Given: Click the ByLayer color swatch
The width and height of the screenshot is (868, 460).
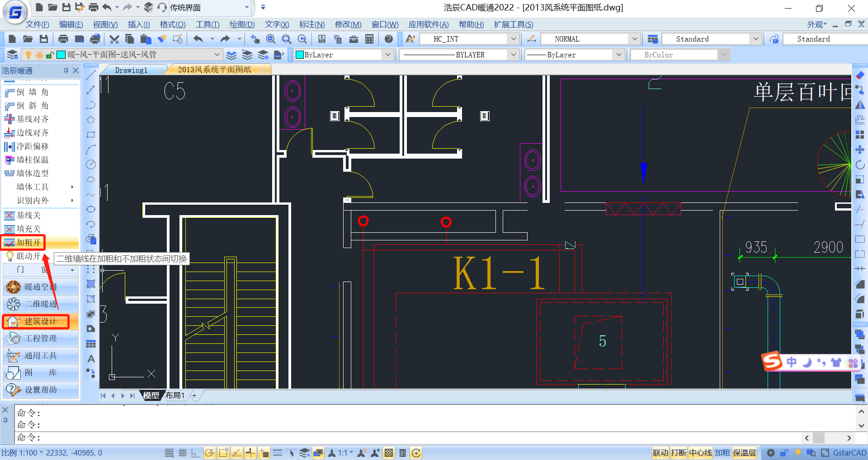Looking at the screenshot, I should pyautogui.click(x=299, y=55).
